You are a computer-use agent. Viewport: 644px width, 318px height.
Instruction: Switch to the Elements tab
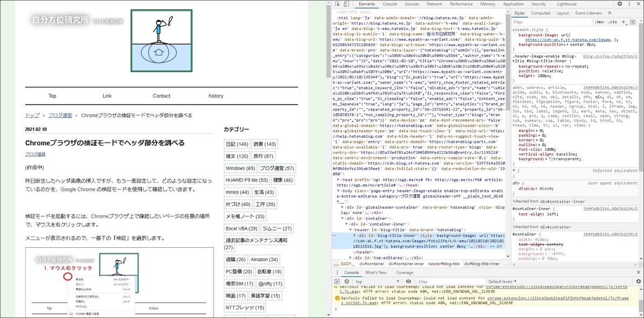pyautogui.click(x=367, y=4)
